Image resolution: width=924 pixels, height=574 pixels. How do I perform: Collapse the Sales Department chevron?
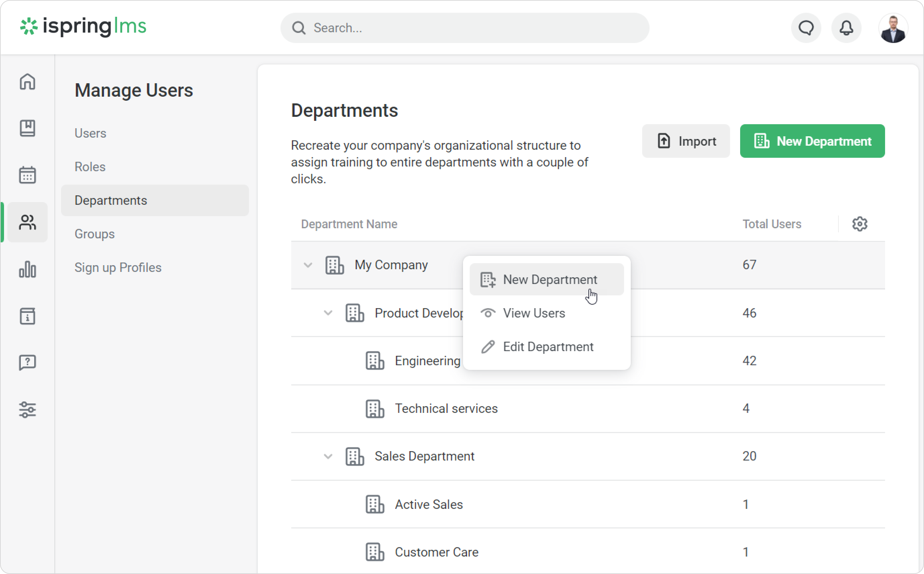(328, 456)
